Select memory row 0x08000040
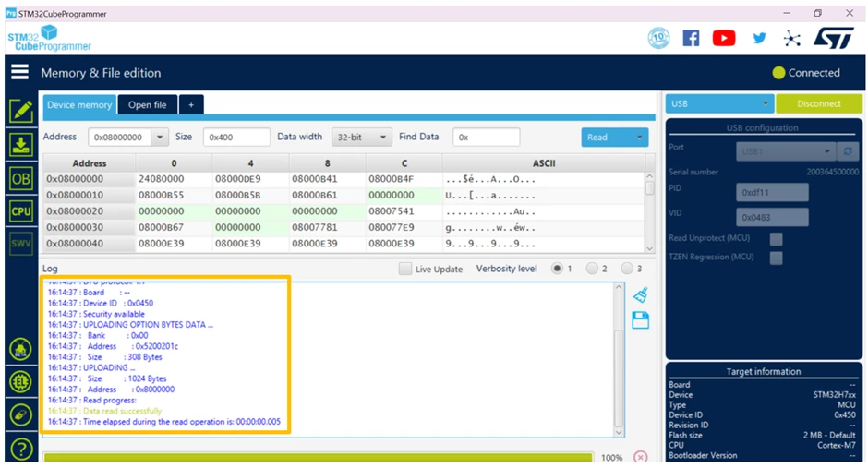868x468 pixels. [344, 244]
